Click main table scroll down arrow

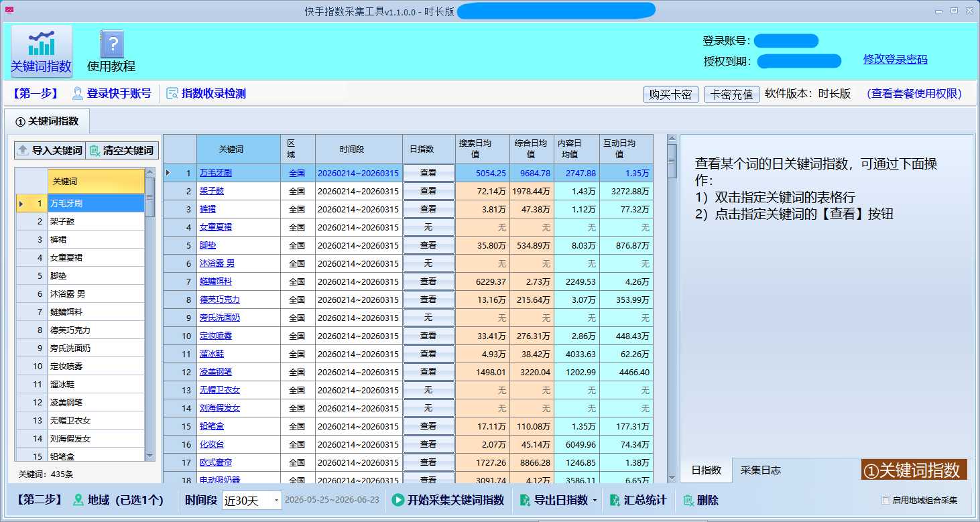coord(672,477)
